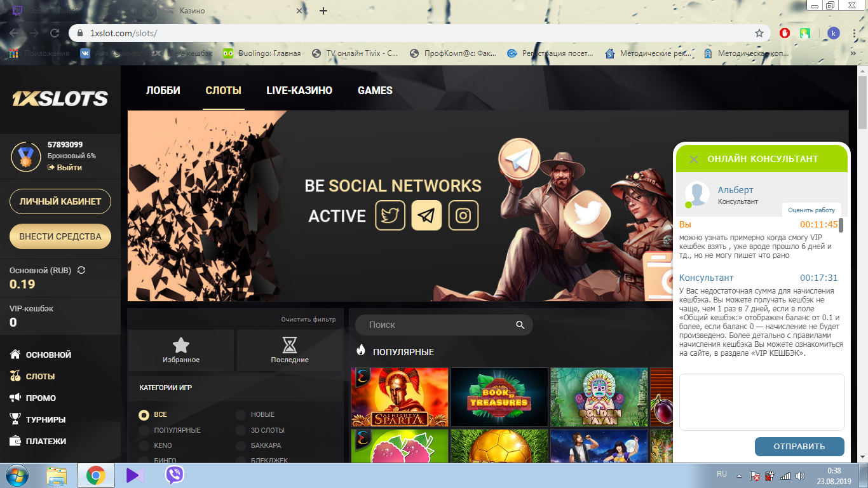Image resolution: width=868 pixels, height=488 pixels.
Task: View site information via the lock icon
Action: (x=80, y=33)
